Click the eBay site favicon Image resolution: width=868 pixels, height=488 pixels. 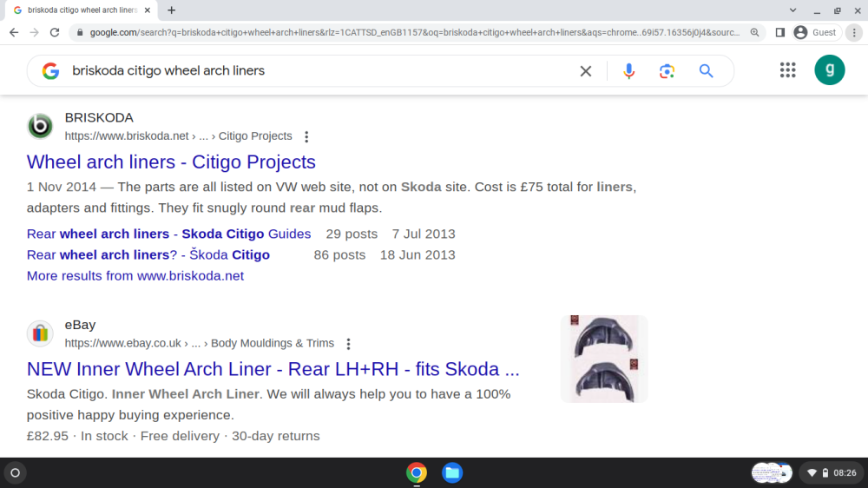coord(40,333)
